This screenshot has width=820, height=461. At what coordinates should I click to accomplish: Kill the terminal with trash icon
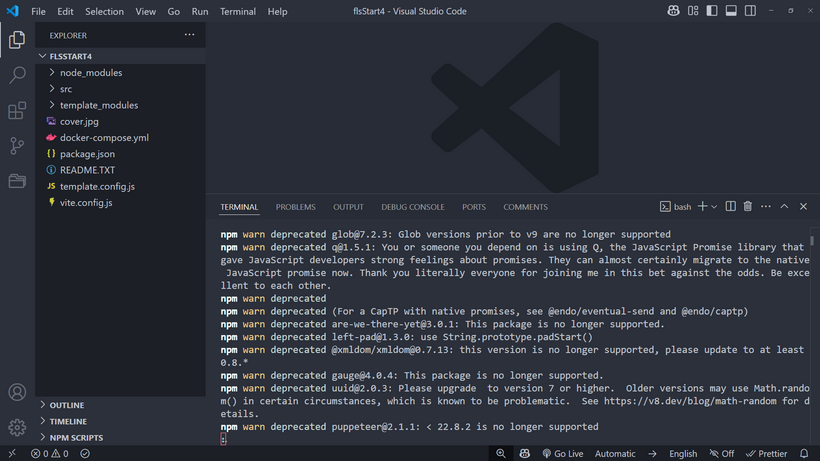tap(748, 206)
